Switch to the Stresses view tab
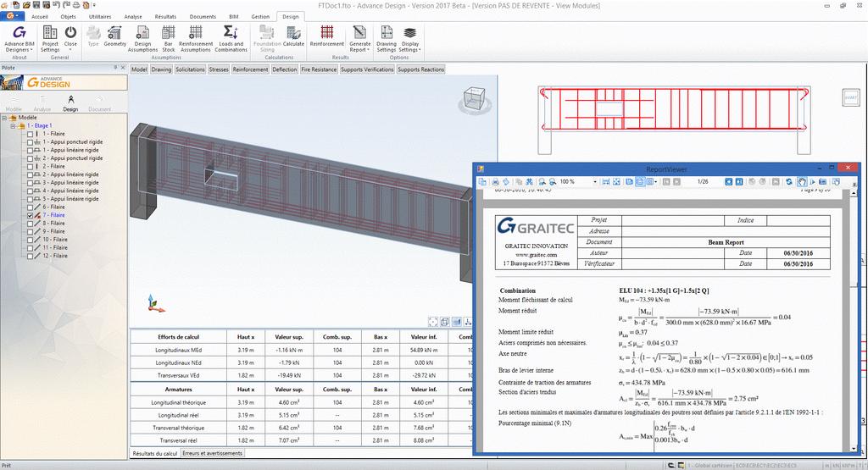This screenshot has height=470, width=868. click(x=219, y=69)
